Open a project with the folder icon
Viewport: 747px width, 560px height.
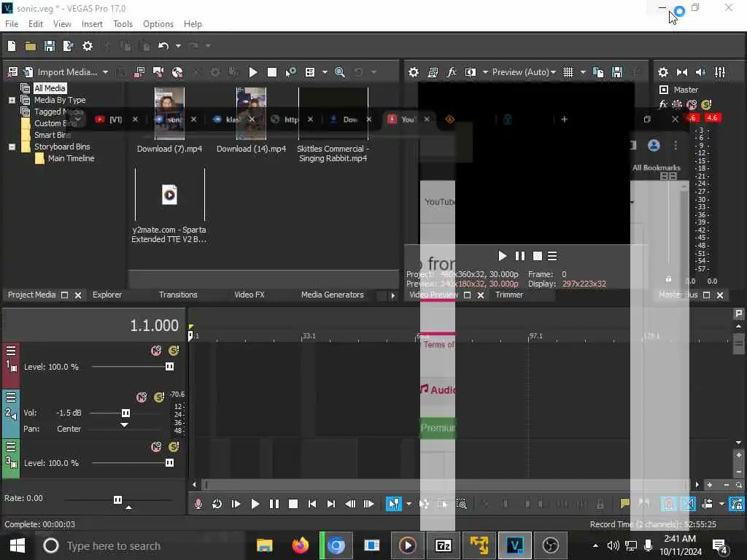tap(31, 46)
